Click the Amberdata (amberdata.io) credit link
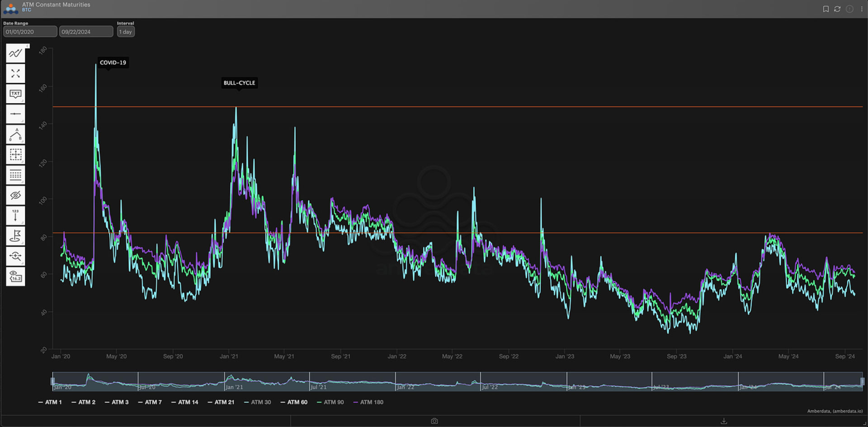The height and width of the screenshot is (427, 868). coord(835,411)
